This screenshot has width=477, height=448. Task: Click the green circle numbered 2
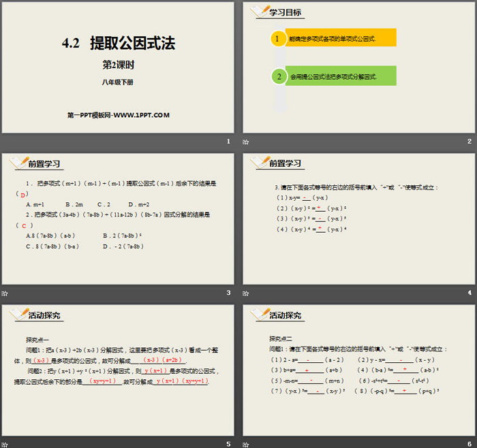[277, 76]
